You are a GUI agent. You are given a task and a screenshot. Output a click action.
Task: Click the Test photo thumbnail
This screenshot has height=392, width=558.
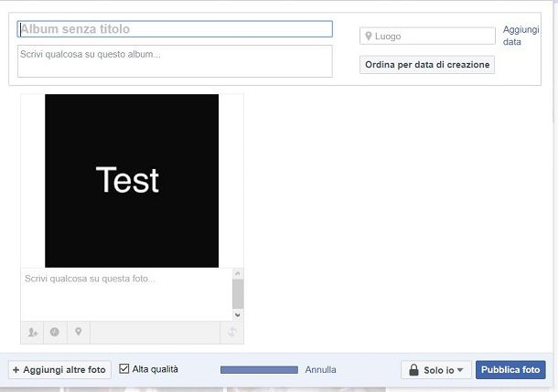coord(132,181)
